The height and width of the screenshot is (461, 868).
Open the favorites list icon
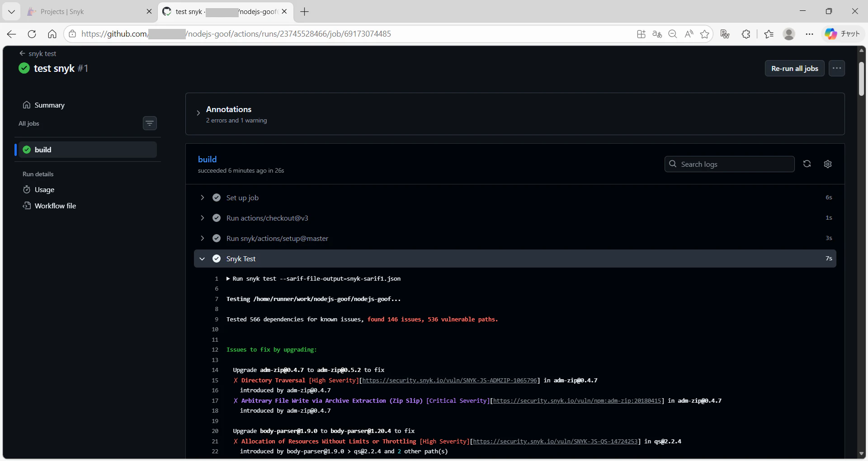(x=769, y=34)
